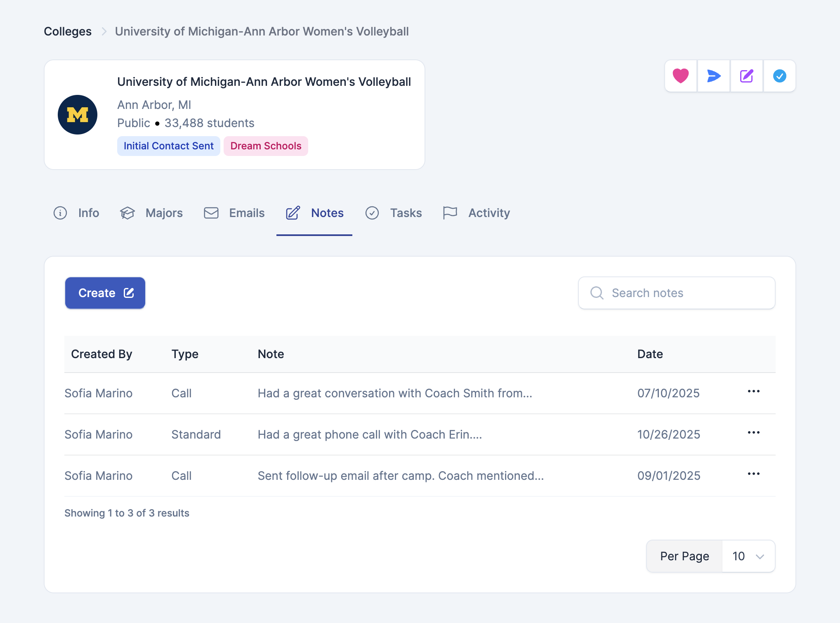Open options menu for 10/26/2025 note

click(x=753, y=433)
